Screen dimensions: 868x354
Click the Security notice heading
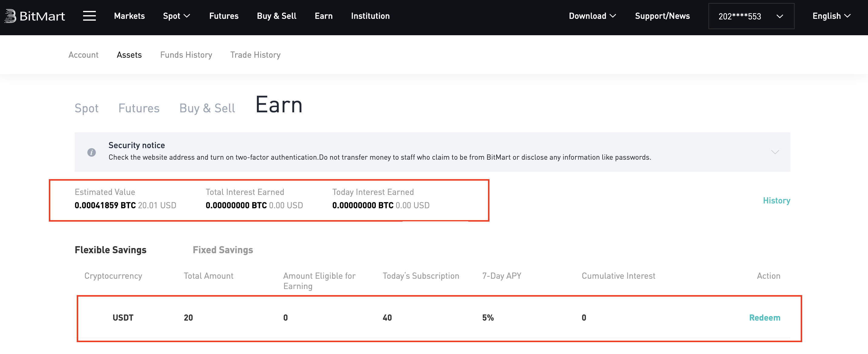tap(136, 145)
